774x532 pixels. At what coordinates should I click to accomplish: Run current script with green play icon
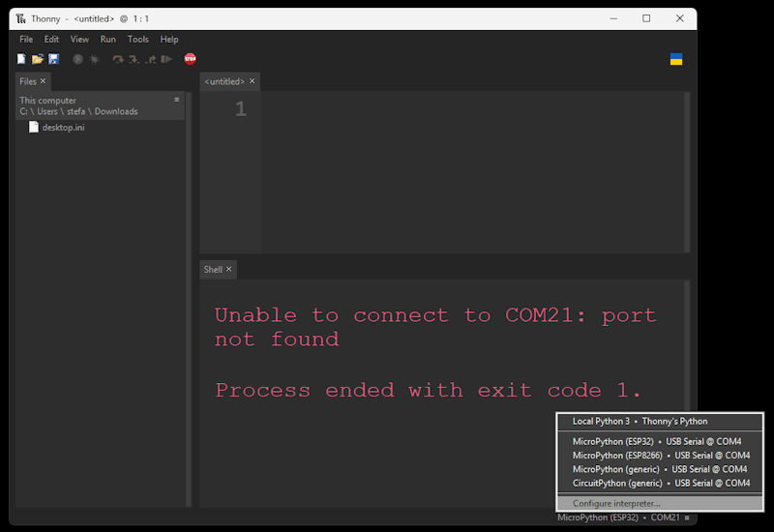pyautogui.click(x=77, y=59)
